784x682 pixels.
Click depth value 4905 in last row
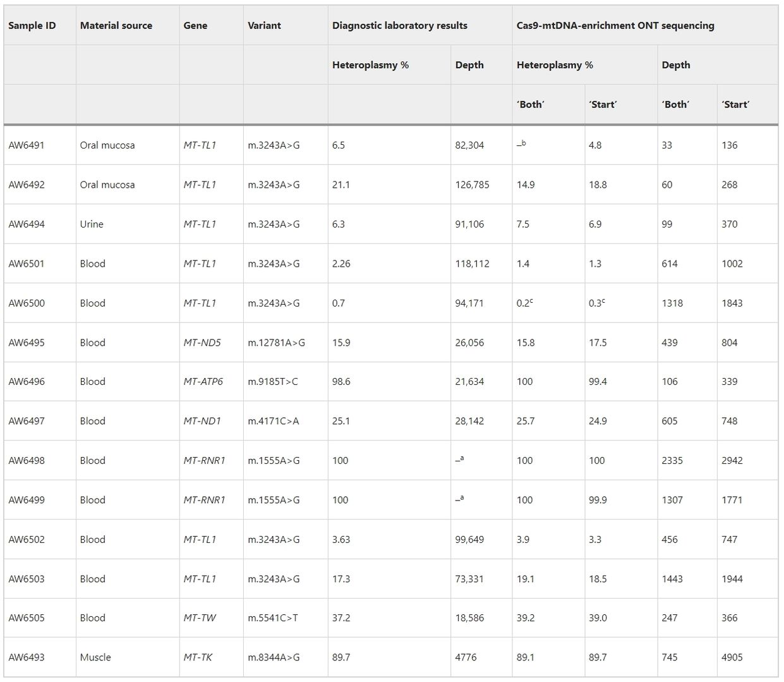click(732, 657)
